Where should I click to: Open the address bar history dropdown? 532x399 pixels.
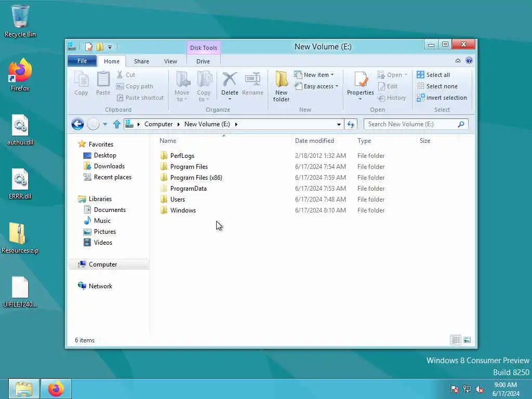pos(339,125)
